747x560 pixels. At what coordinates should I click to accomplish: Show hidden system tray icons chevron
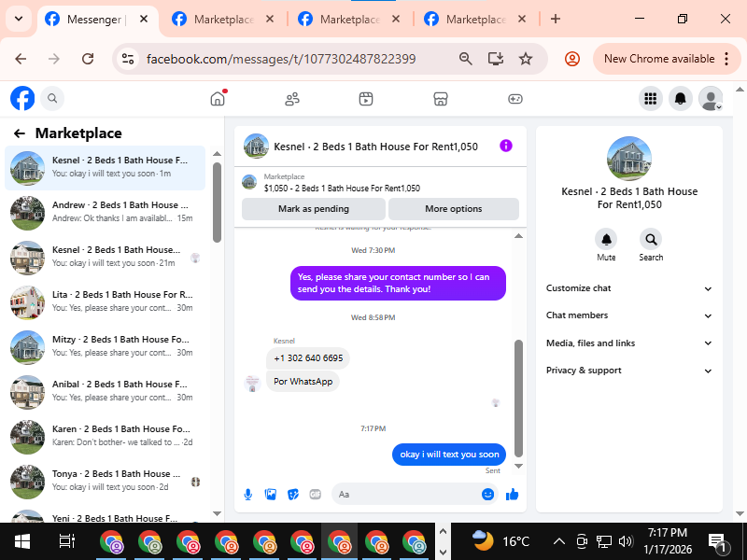pyautogui.click(x=558, y=541)
